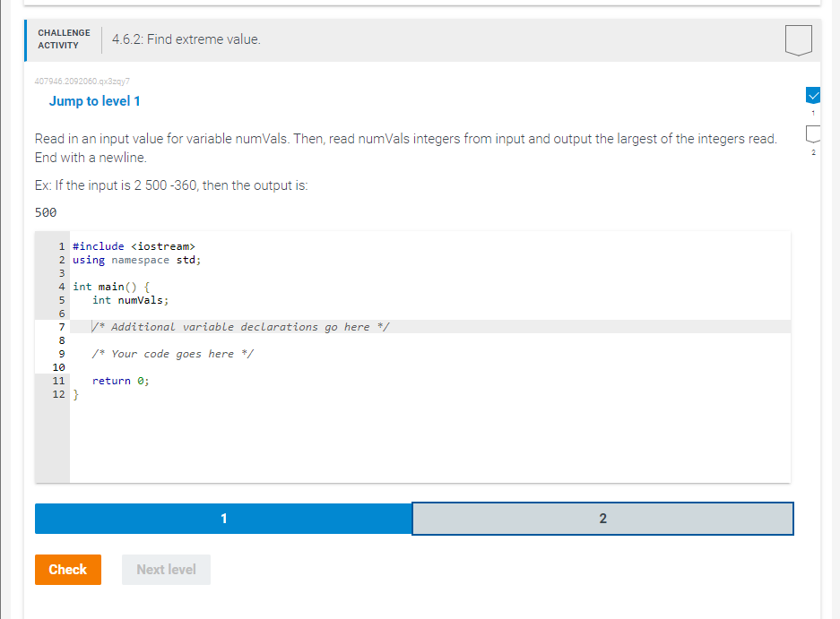Place cursor on the return 0 statement

coord(119,380)
